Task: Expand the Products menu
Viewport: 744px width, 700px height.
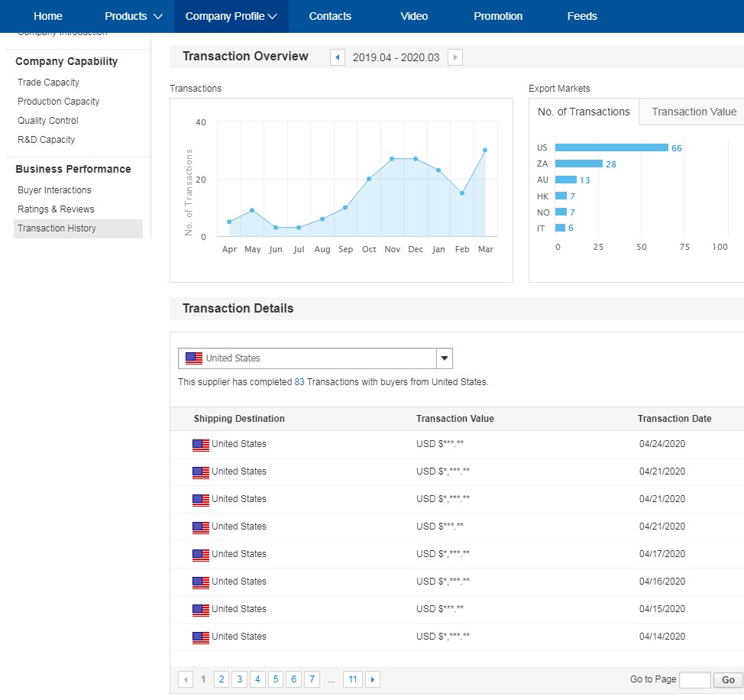Action: pos(134,16)
